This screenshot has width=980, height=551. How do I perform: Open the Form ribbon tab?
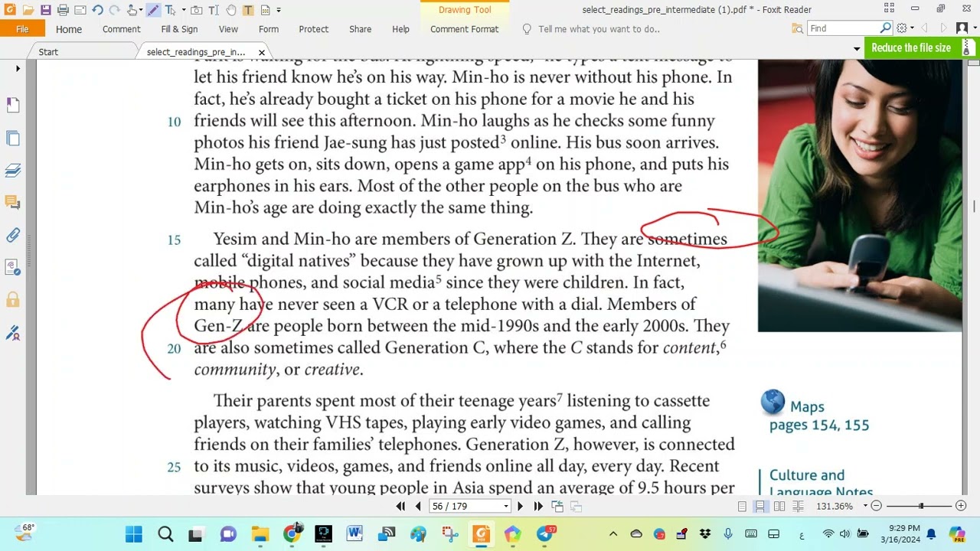pos(269,29)
